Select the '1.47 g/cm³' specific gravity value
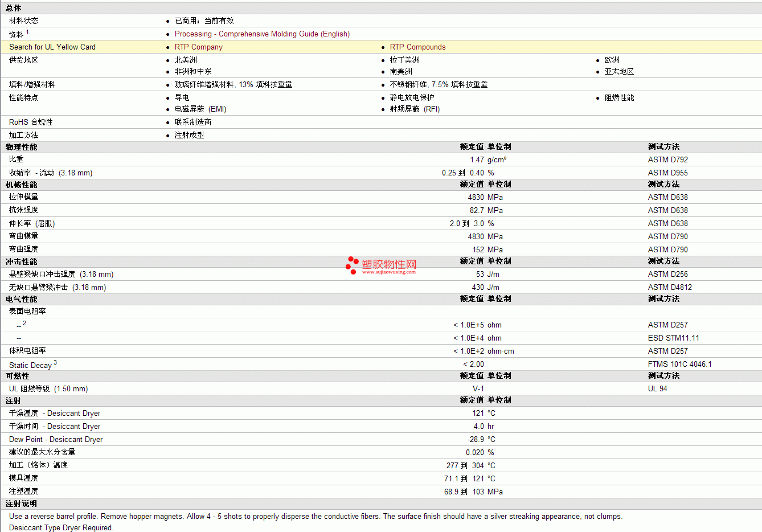The height and width of the screenshot is (532, 762). pyautogui.click(x=488, y=160)
